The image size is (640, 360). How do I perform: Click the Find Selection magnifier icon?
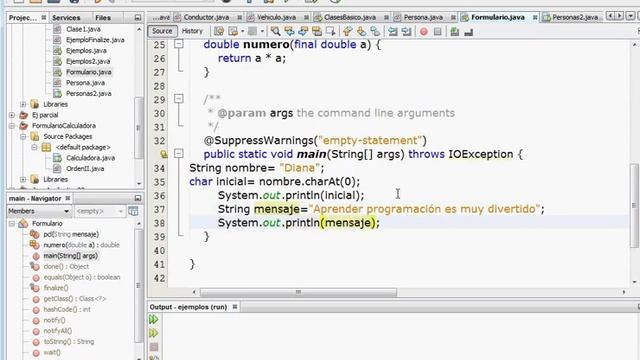tap(276, 31)
